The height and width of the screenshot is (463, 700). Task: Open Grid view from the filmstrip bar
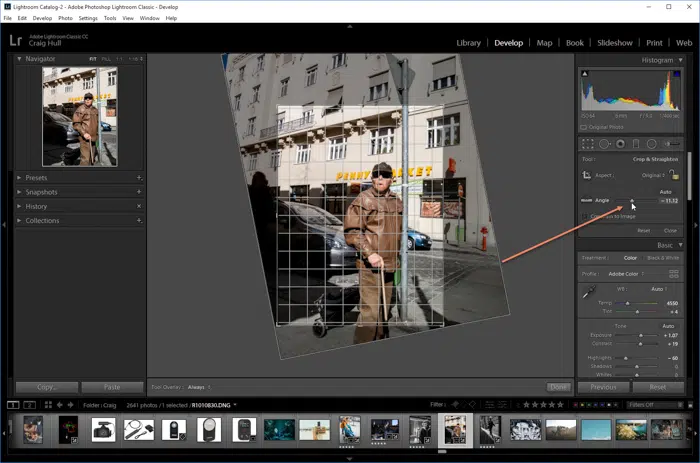click(48, 405)
